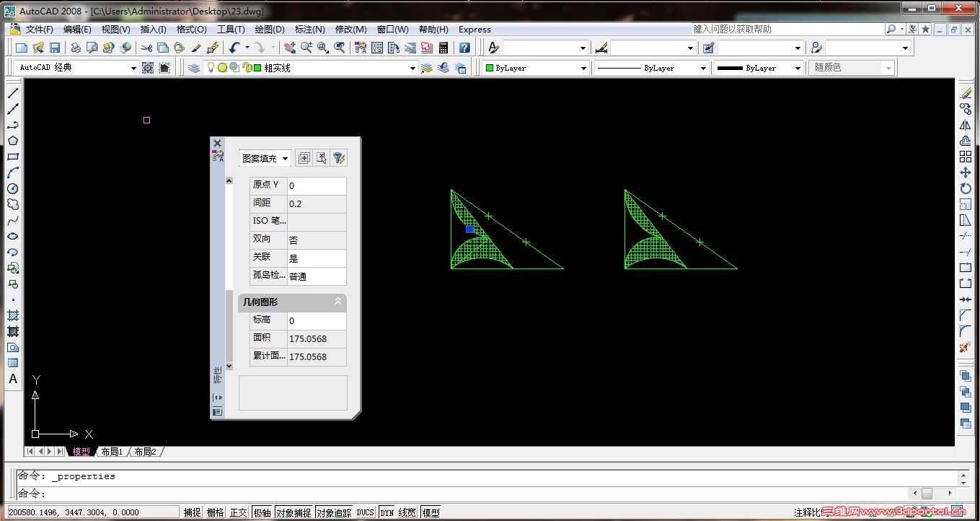The image size is (980, 521).
Task: Toggle the 线宽 lineweight display
Action: (407, 512)
